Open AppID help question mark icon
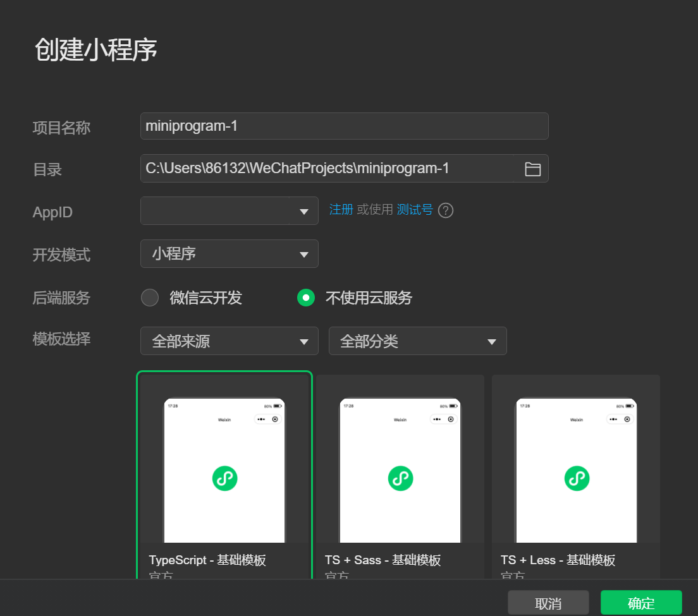The image size is (698, 616). [446, 210]
